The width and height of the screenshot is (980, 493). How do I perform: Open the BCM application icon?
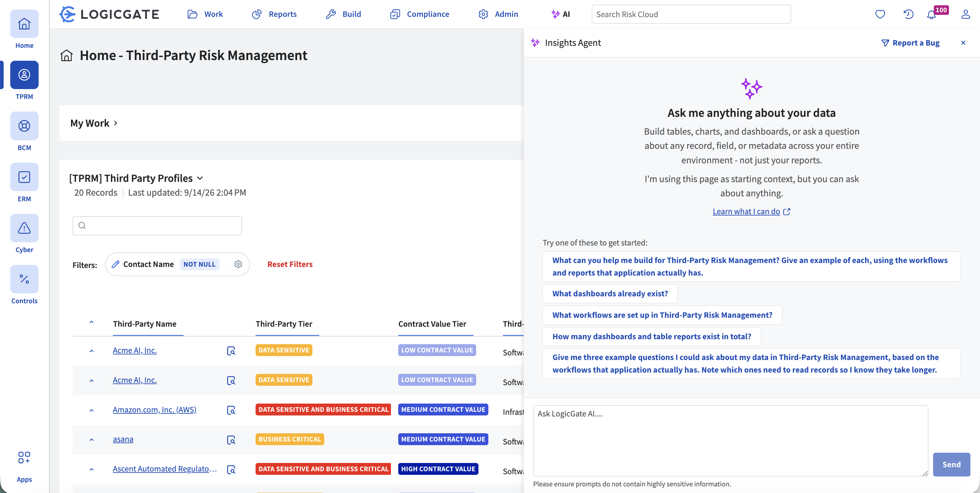[24, 126]
